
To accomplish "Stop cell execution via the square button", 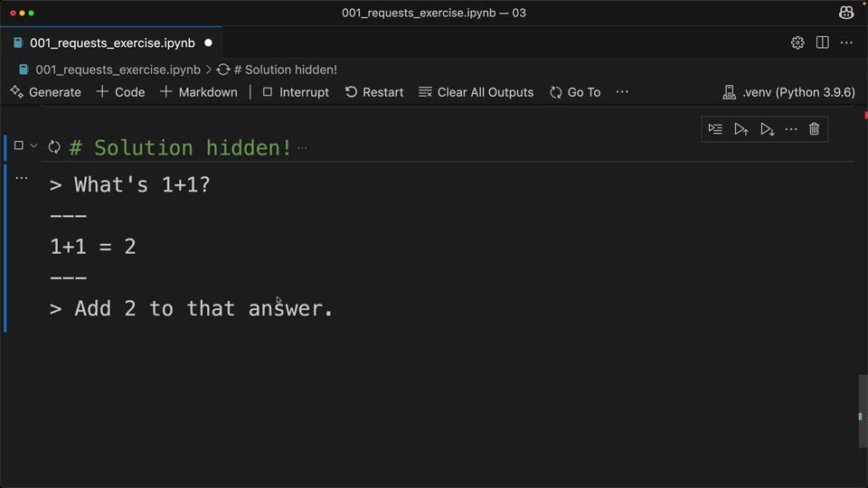I will tap(18, 145).
